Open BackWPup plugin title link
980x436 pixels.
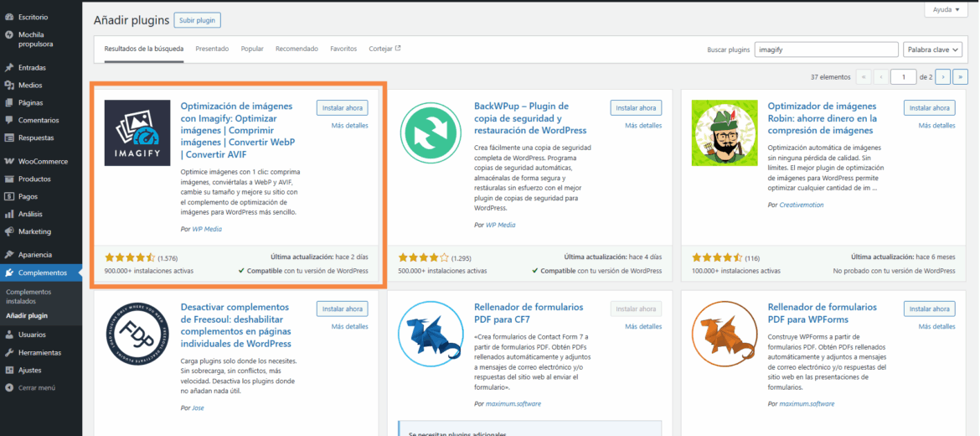pyautogui.click(x=531, y=118)
